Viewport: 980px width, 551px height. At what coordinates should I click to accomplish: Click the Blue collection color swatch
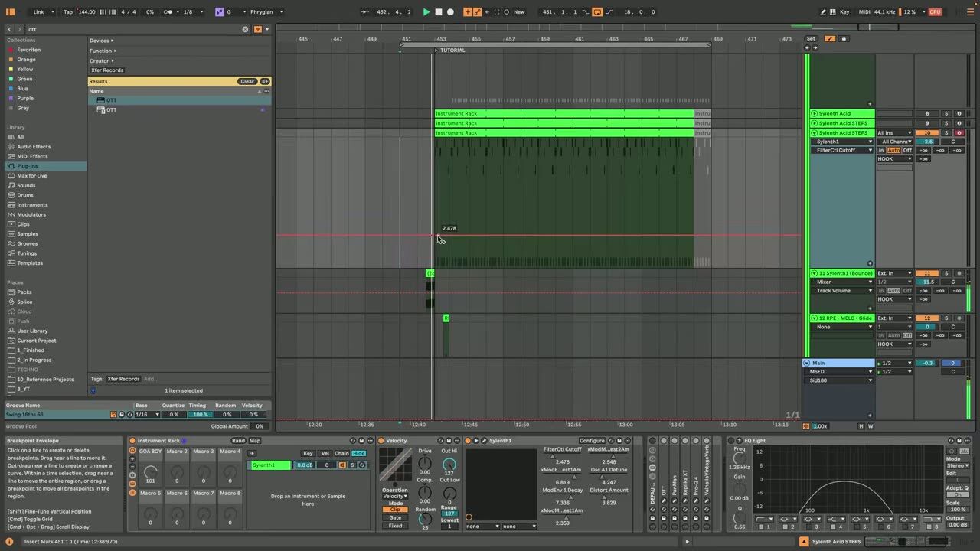tap(10, 89)
